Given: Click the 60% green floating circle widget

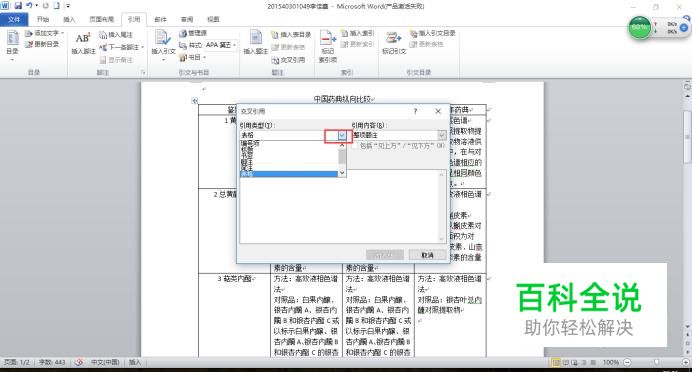Looking at the screenshot, I should [x=639, y=27].
